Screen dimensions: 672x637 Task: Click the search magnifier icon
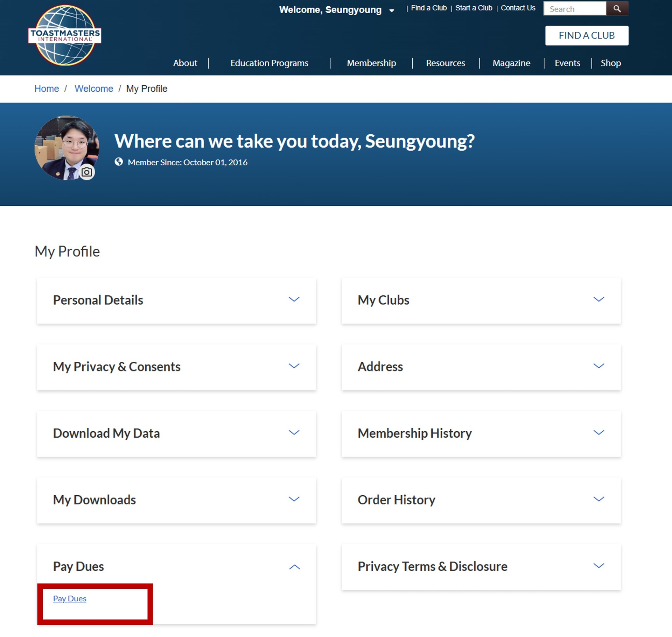pos(617,9)
